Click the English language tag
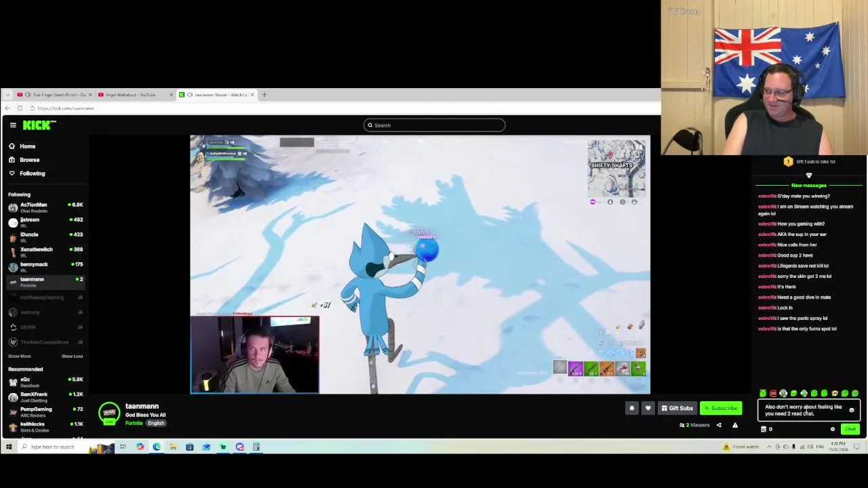 click(156, 424)
